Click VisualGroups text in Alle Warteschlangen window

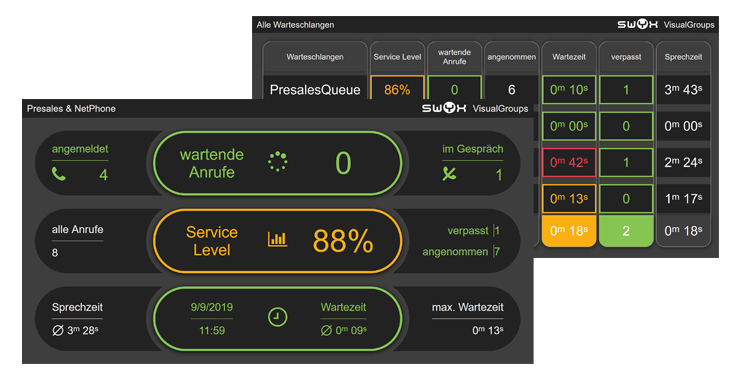[689, 25]
